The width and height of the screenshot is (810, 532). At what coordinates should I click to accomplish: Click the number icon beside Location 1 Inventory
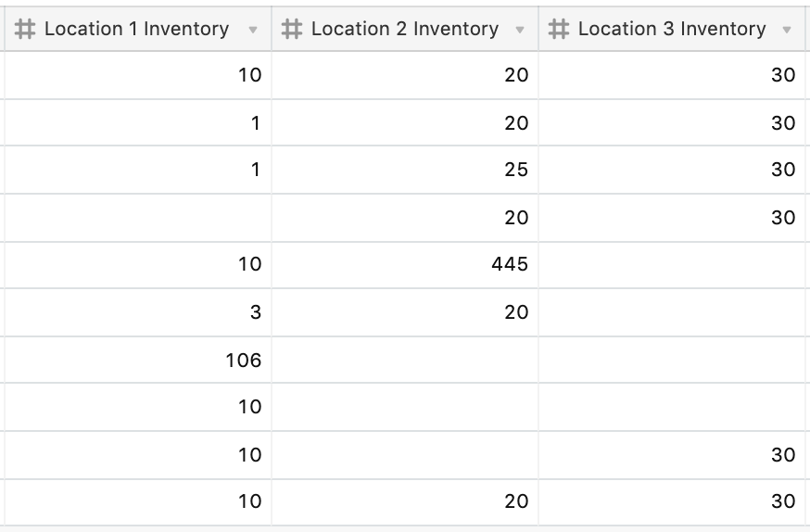tap(26, 30)
